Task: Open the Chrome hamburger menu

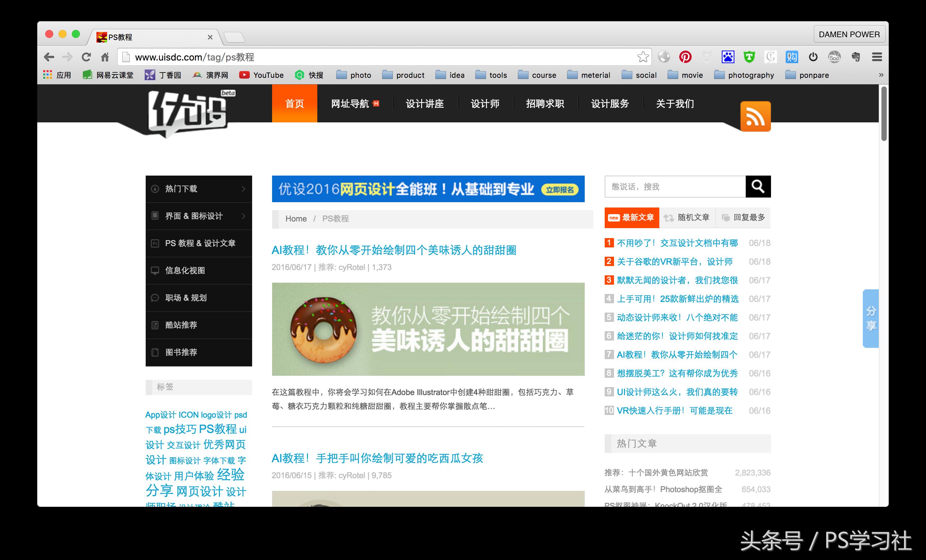Action: [877, 57]
